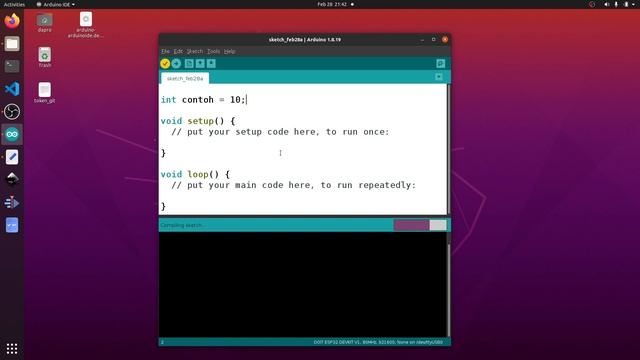Open Files manager from the dock
640x360 pixels.
(12, 44)
